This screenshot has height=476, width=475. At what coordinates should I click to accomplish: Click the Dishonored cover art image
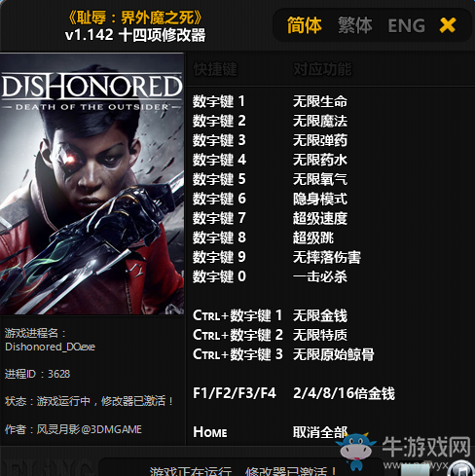91,184
